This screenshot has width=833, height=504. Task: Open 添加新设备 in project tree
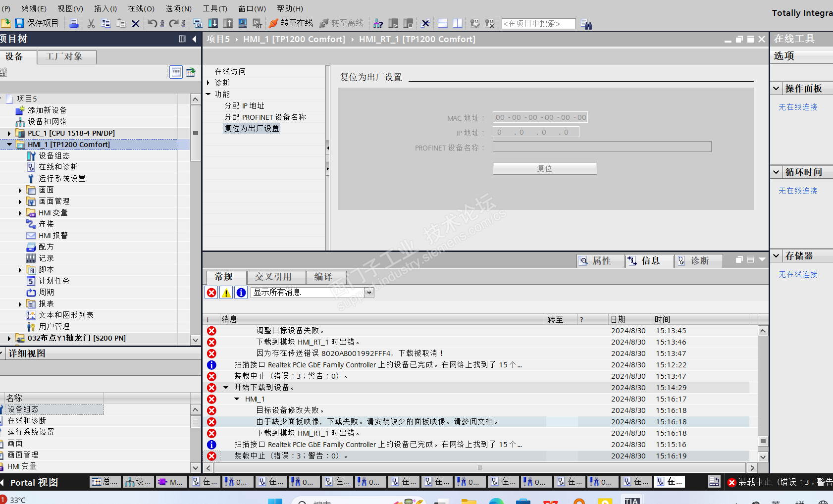pos(47,110)
